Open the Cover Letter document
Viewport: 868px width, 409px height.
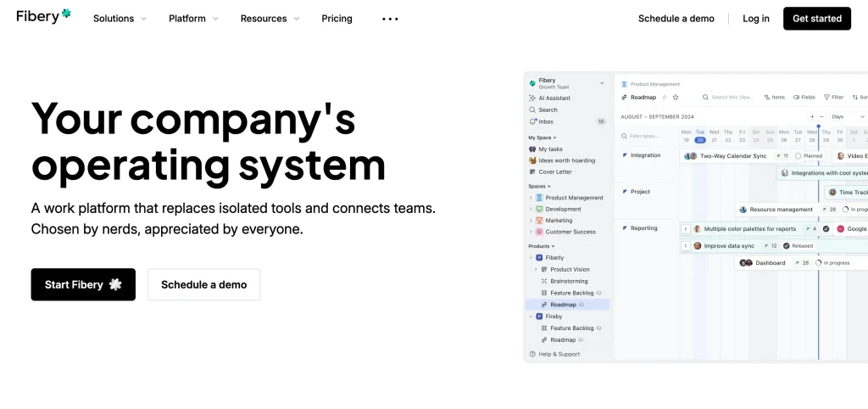pos(550,171)
